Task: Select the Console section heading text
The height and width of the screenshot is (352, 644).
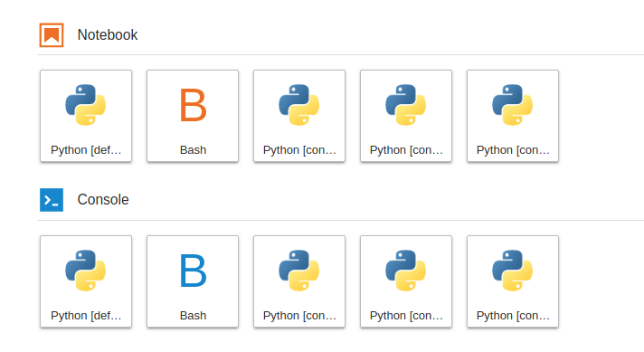Action: coord(103,200)
